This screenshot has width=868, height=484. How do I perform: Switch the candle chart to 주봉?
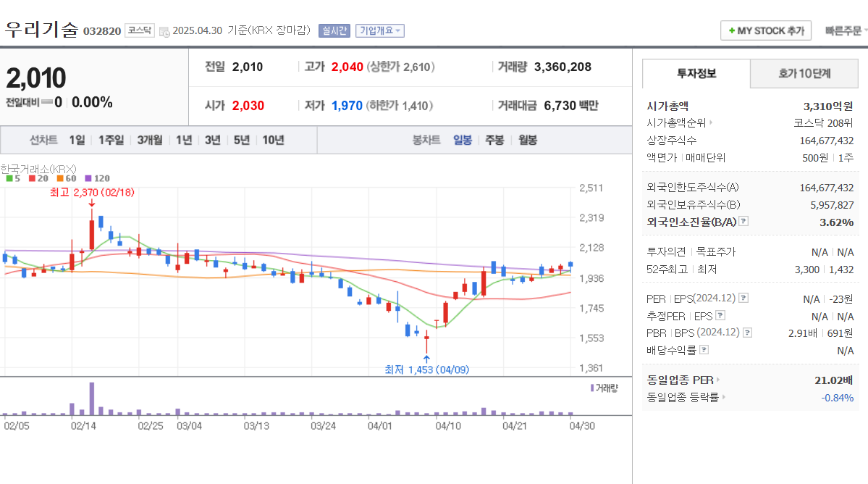(494, 140)
